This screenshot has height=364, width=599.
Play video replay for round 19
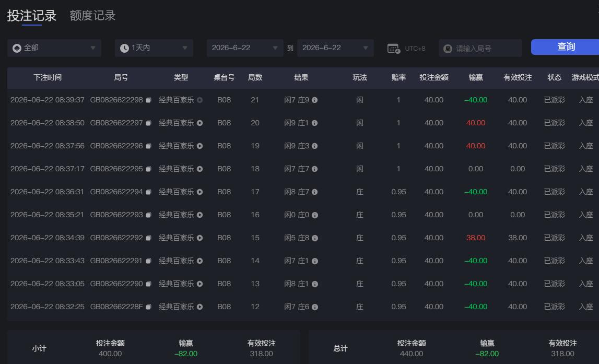(200, 146)
